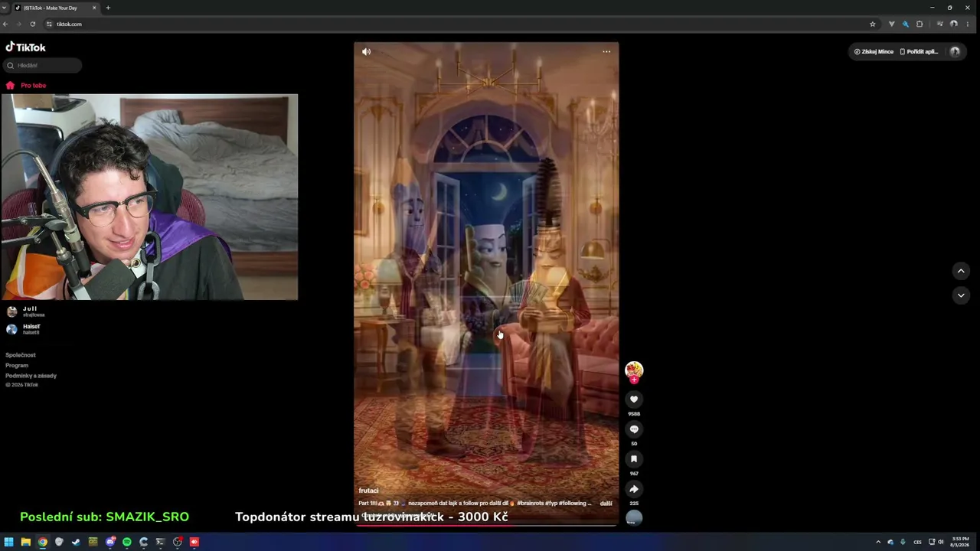The image size is (980, 551).
Task: Open the taskbar volume control
Action: [941, 542]
